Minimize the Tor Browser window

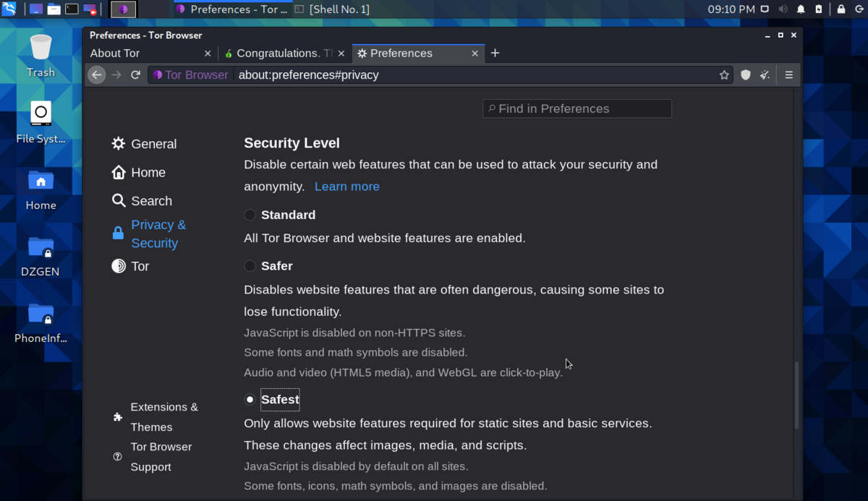point(767,35)
